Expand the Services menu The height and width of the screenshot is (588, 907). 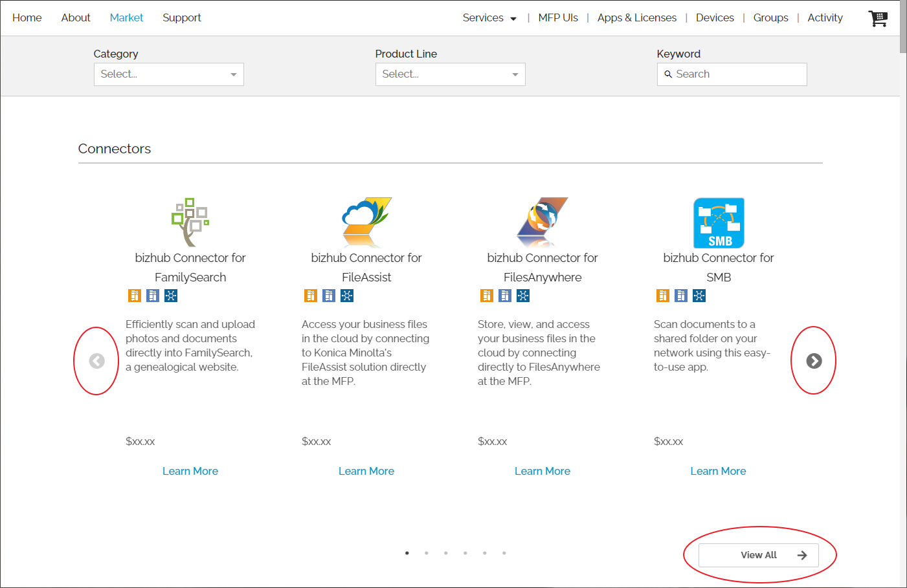click(489, 18)
